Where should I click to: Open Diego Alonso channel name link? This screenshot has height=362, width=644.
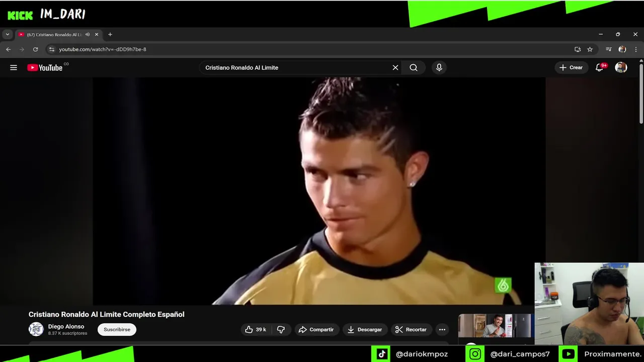point(66,326)
